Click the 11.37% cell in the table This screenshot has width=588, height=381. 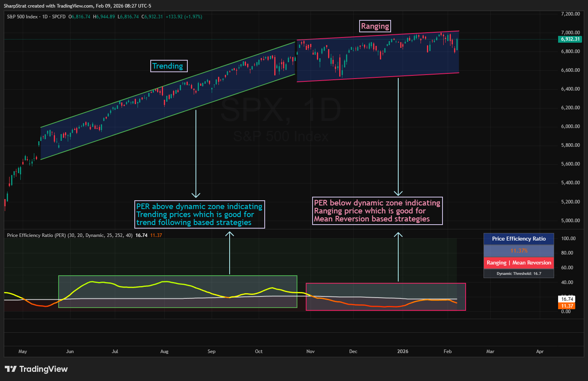519,251
